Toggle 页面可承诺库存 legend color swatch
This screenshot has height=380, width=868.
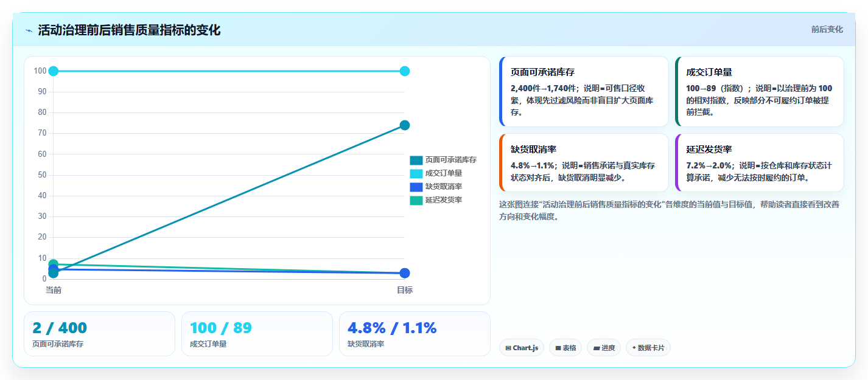pos(416,160)
